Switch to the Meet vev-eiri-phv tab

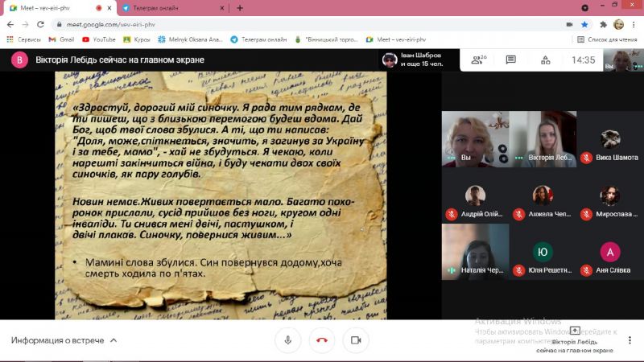(58, 8)
